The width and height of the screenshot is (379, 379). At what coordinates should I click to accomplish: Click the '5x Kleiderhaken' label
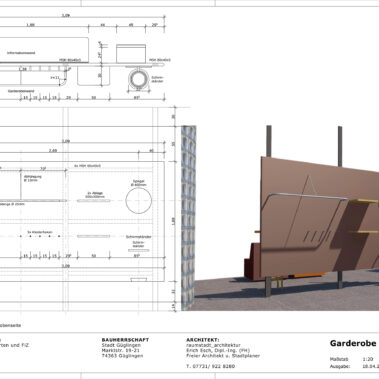click(x=40, y=232)
